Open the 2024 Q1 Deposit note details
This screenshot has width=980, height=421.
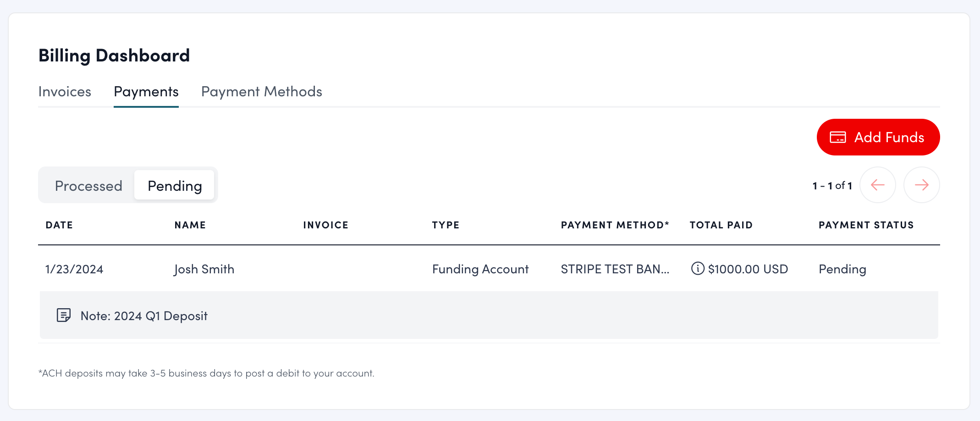click(x=144, y=316)
